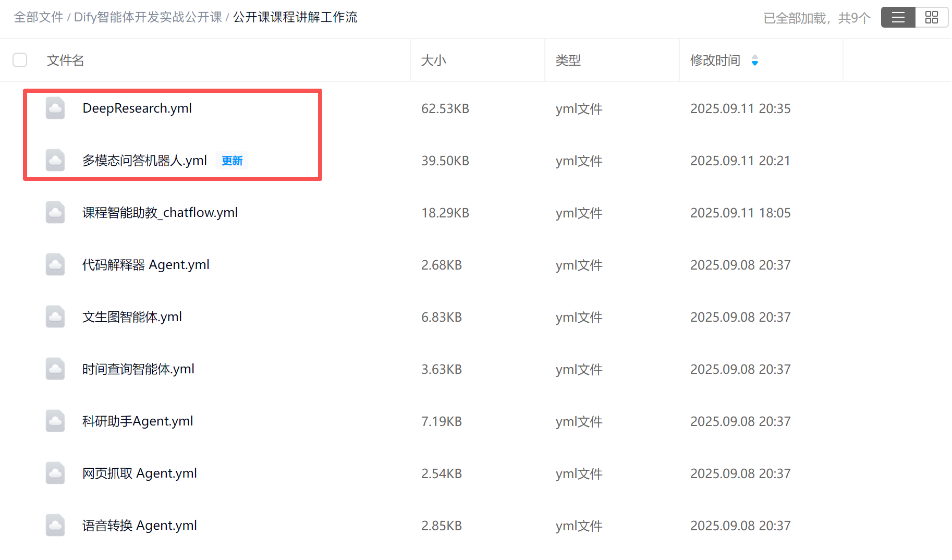Click file icon of 代码解释器 Agent.yml

[x=55, y=264]
